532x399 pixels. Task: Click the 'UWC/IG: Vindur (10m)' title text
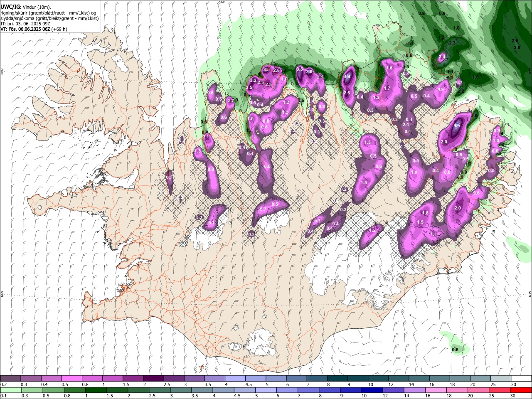click(x=25, y=7)
